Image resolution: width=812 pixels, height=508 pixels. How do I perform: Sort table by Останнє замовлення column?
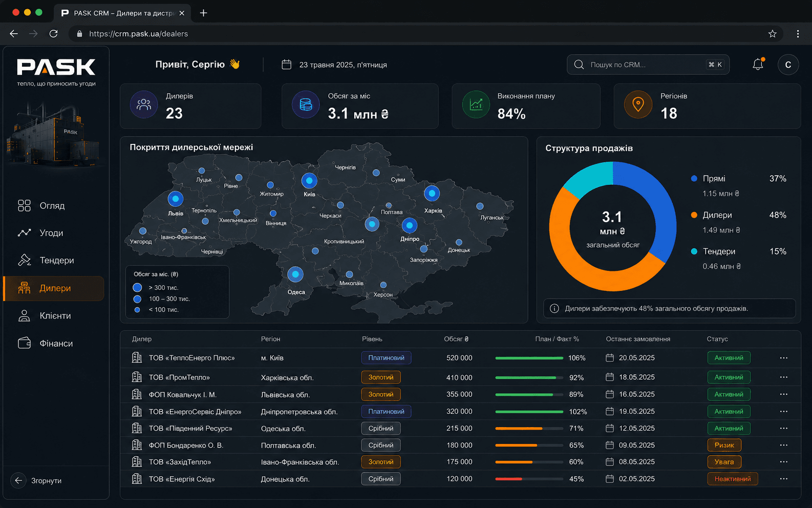click(638, 339)
